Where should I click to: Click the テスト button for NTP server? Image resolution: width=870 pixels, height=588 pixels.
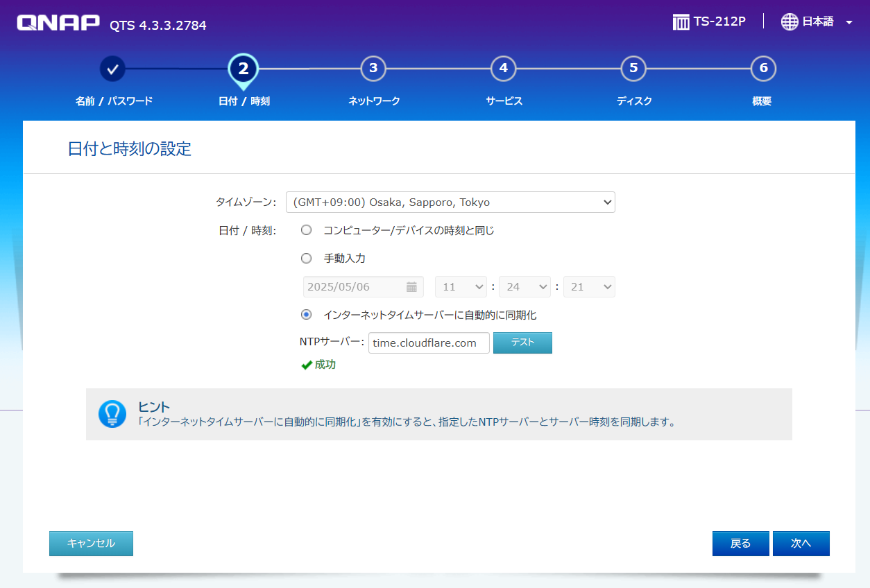[x=522, y=343]
